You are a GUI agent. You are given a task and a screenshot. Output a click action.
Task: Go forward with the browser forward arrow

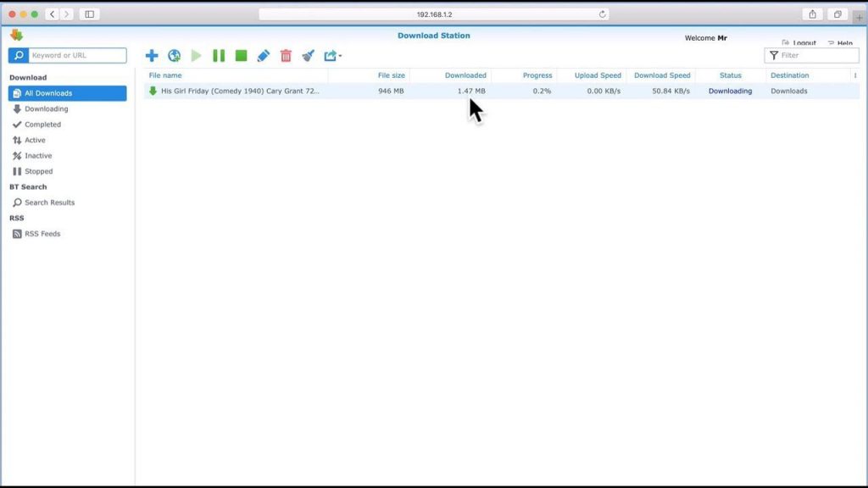[x=66, y=14]
